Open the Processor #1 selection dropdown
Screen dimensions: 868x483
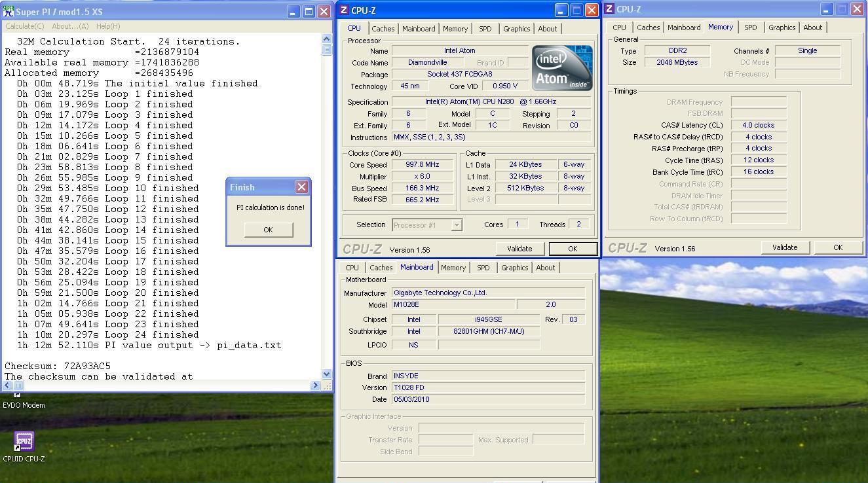coord(457,225)
